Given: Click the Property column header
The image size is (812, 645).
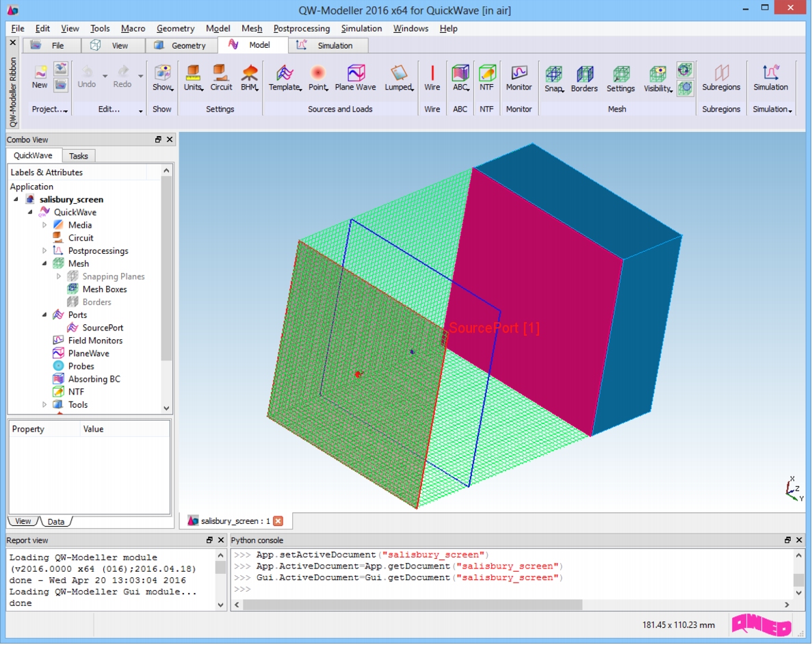Looking at the screenshot, I should tap(44, 429).
